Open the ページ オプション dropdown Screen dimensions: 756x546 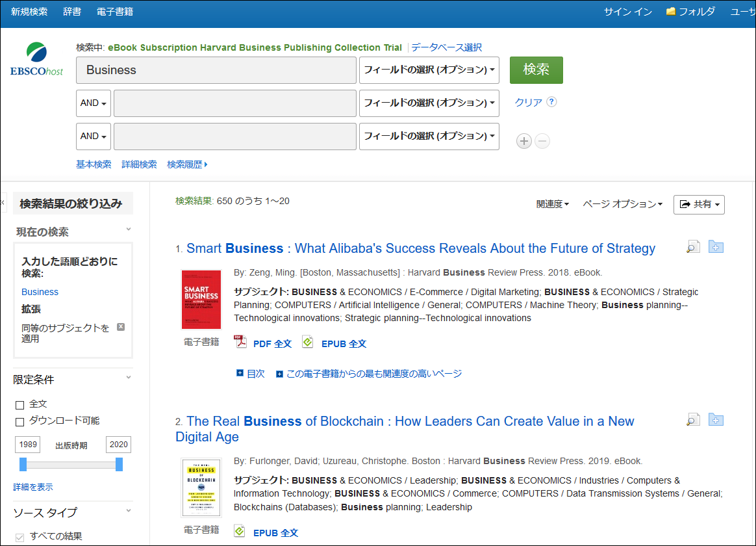click(x=622, y=204)
